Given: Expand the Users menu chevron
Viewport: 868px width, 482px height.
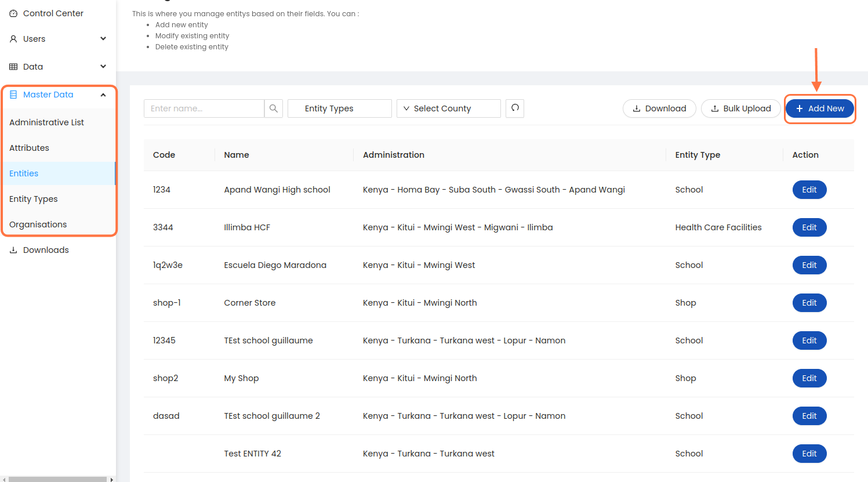Looking at the screenshot, I should point(103,39).
